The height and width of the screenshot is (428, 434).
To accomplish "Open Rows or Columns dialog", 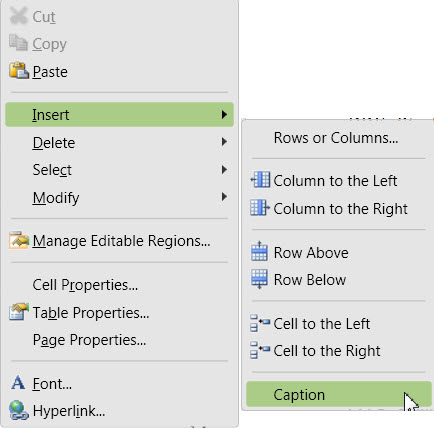I will click(336, 138).
